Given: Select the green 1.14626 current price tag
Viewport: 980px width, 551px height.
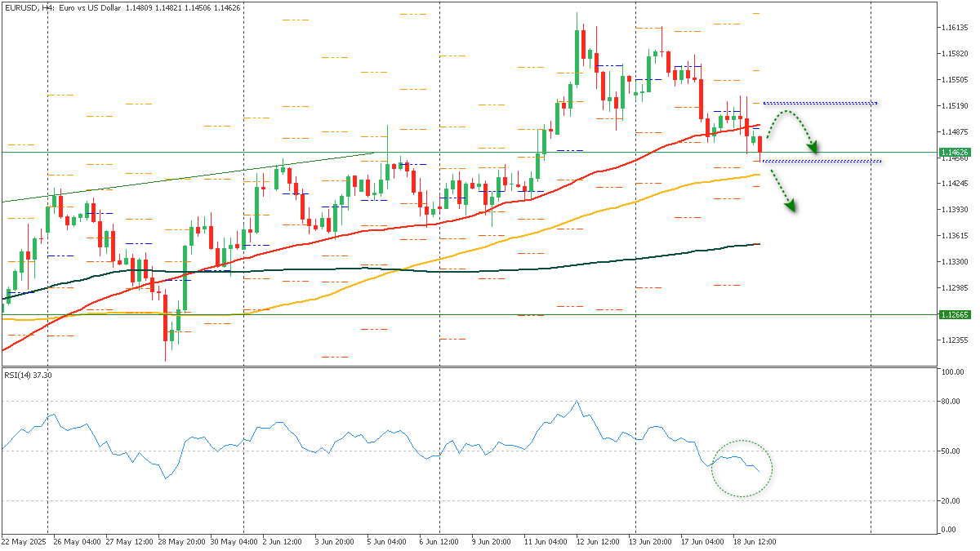Looking at the screenshot, I should 954,153.
